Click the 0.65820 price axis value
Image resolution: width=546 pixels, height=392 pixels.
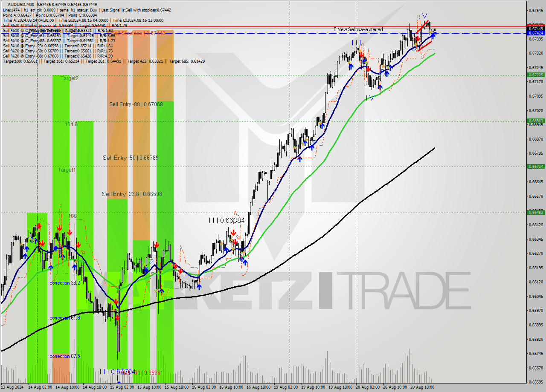click(x=536, y=339)
